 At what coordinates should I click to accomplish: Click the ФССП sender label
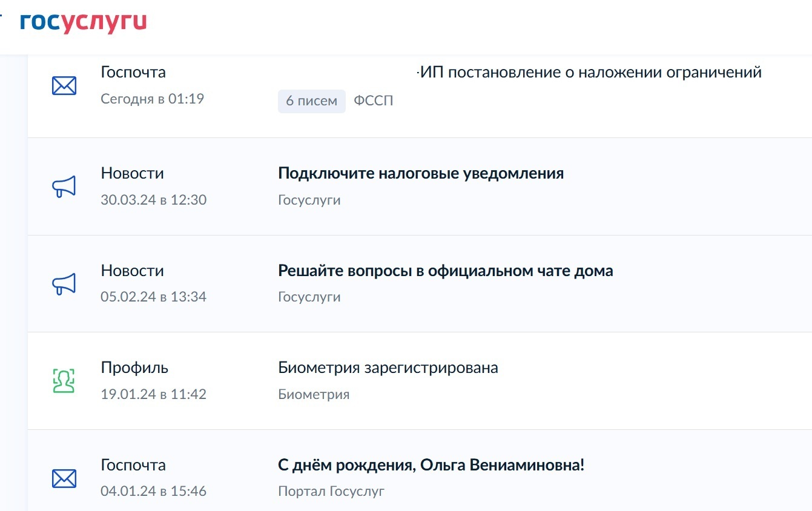(374, 101)
